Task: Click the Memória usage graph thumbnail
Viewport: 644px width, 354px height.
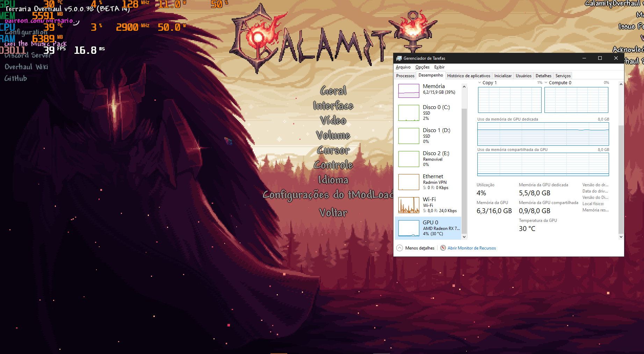Action: pos(409,91)
